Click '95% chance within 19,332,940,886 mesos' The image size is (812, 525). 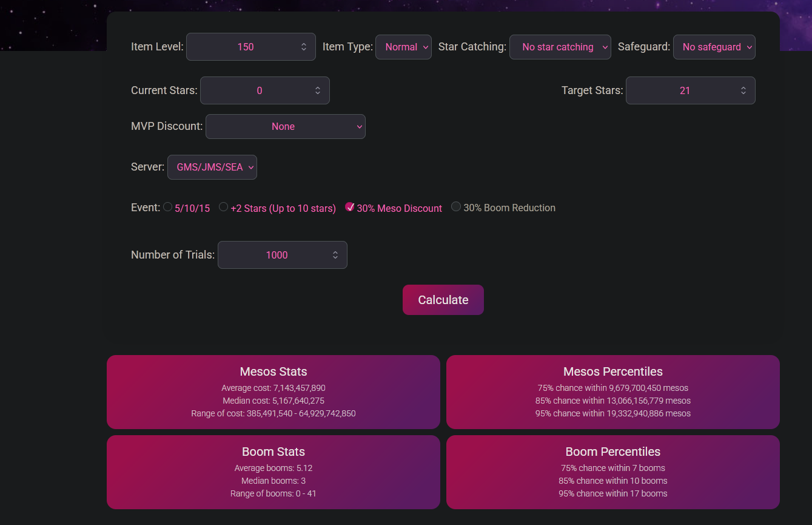[613, 413]
